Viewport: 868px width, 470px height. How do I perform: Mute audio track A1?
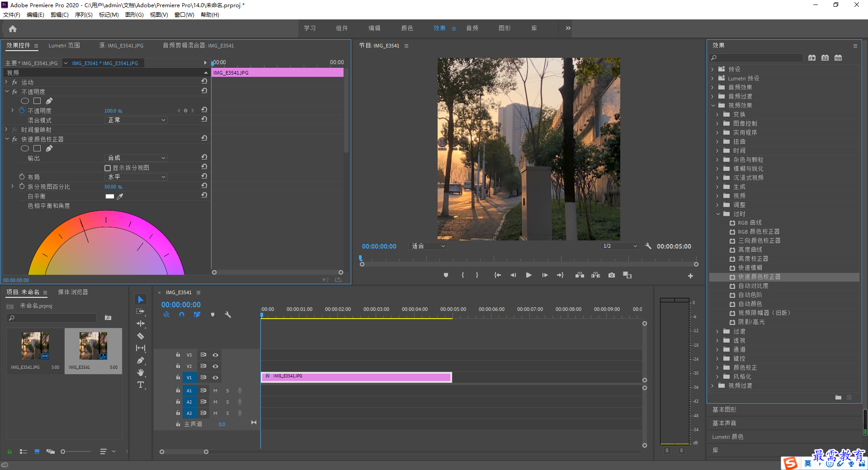pyautogui.click(x=215, y=390)
